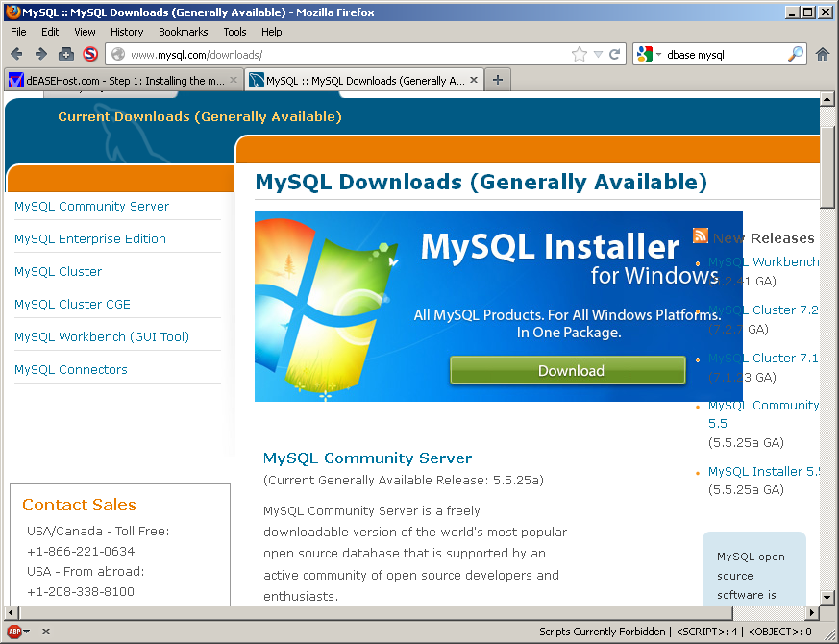Click Current Downloads (Generally Available) header
839x644 pixels.
[200, 116]
